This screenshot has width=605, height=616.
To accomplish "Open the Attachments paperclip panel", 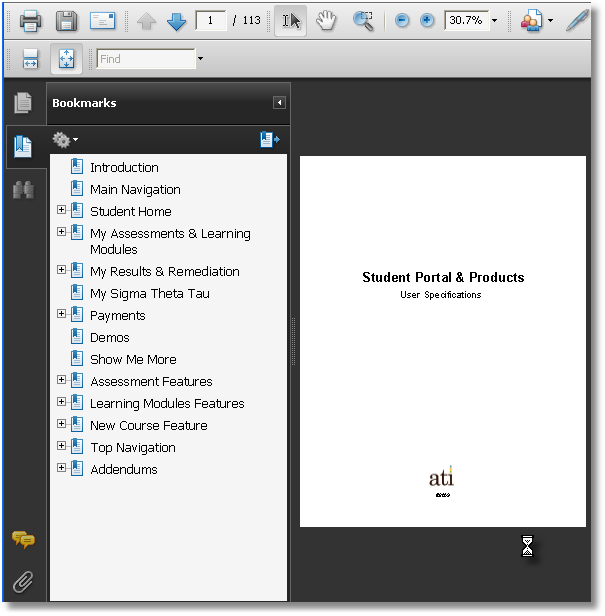I will coord(23,582).
